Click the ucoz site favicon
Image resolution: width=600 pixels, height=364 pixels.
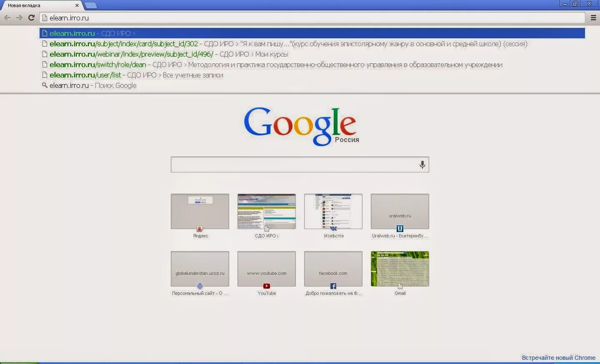pyautogui.click(x=200, y=286)
